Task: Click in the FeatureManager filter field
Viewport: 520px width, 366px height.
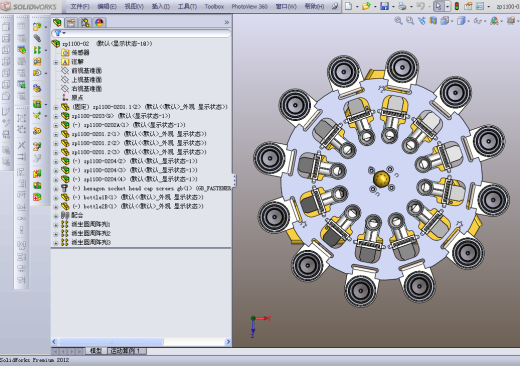Action: point(141,33)
